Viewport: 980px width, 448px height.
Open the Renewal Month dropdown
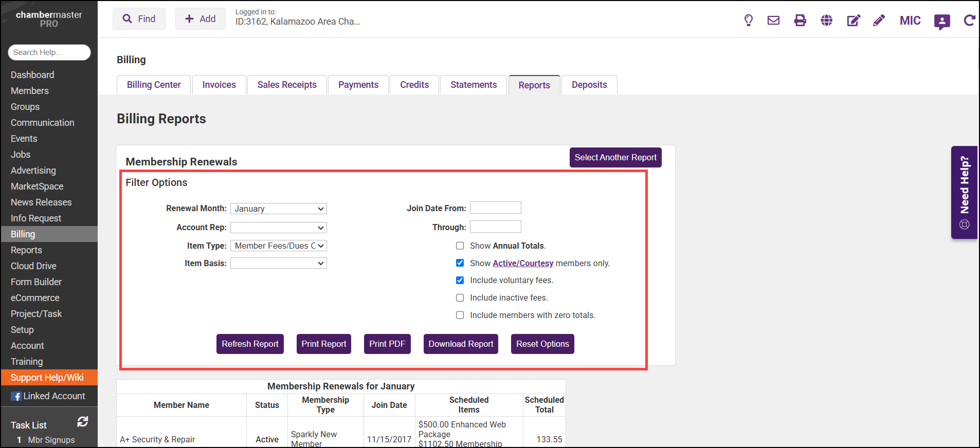tap(278, 209)
